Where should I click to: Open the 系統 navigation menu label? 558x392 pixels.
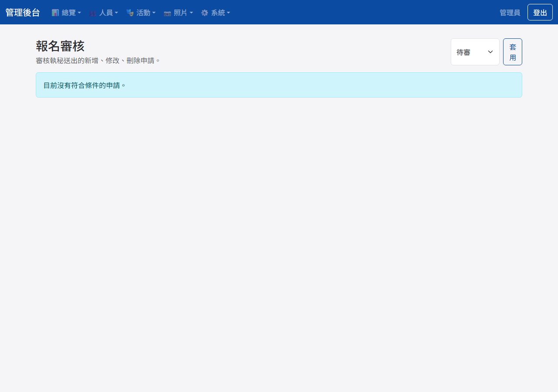coord(218,13)
